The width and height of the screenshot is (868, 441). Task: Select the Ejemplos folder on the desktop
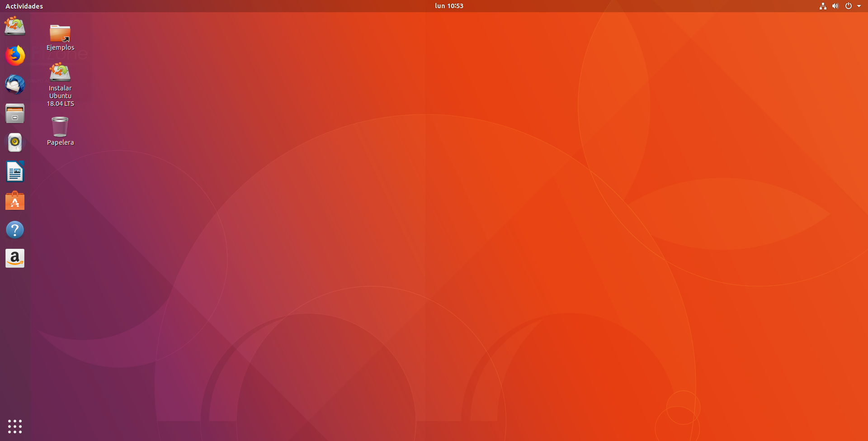(60, 38)
